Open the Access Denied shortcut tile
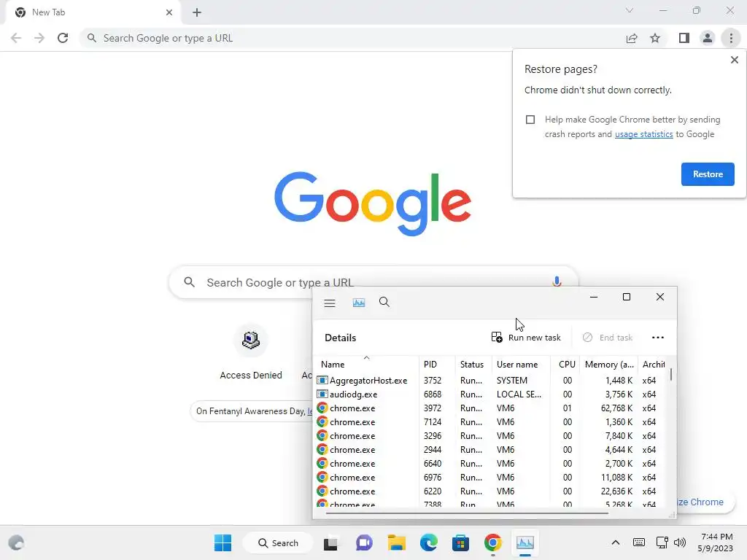This screenshot has height=560, width=747. (x=251, y=353)
